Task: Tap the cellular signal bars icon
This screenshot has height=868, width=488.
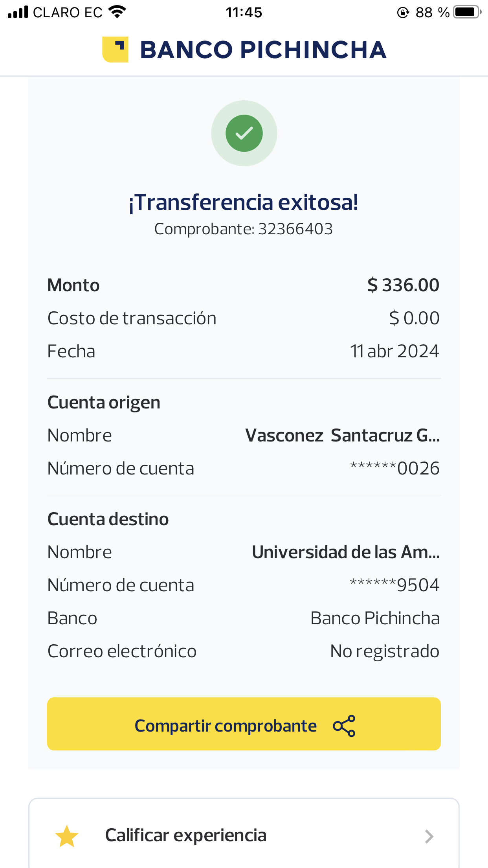Action: (18, 12)
